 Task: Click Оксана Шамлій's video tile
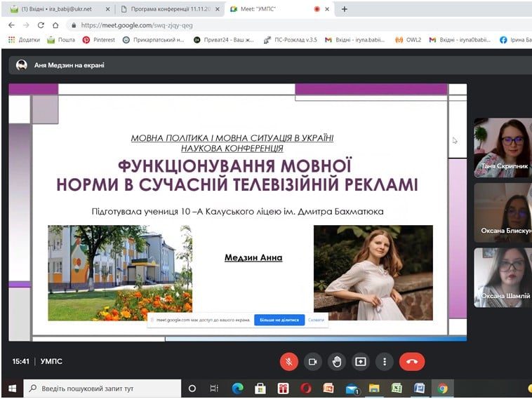(503, 277)
